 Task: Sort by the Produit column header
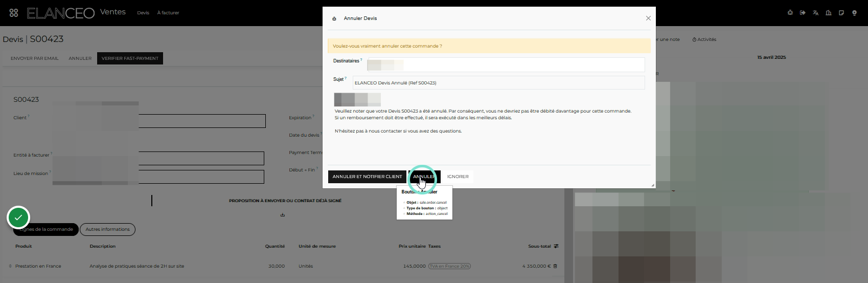coord(24,246)
